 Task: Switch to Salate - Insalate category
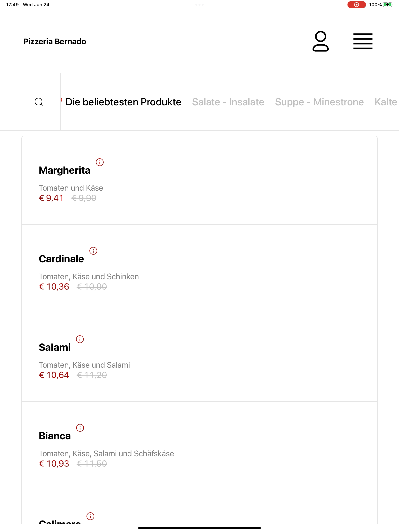(x=228, y=102)
